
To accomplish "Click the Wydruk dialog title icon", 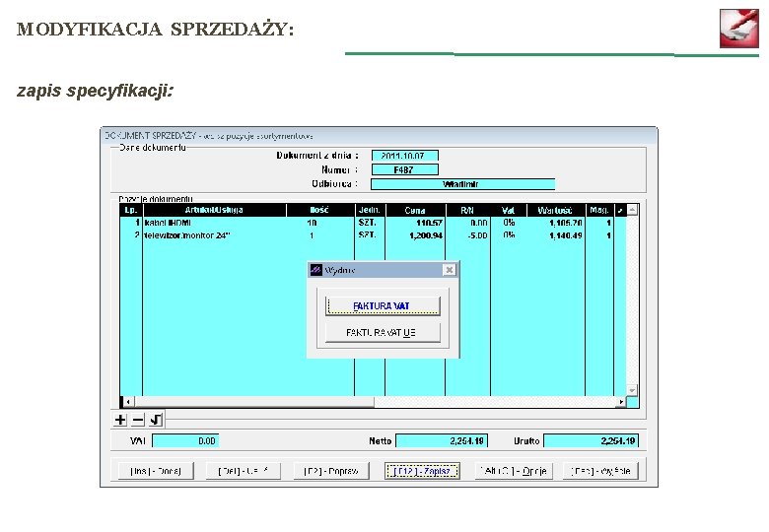I will (316, 270).
